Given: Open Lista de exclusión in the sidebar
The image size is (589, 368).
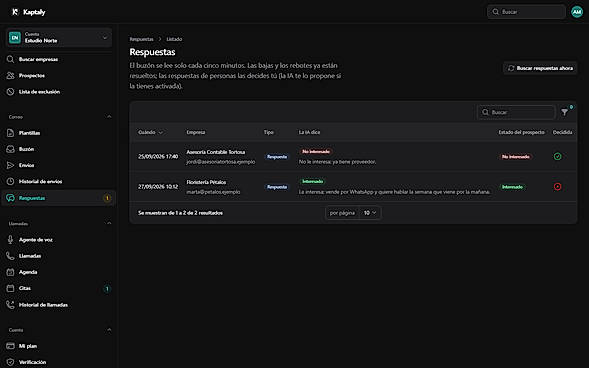Looking at the screenshot, I should 39,92.
